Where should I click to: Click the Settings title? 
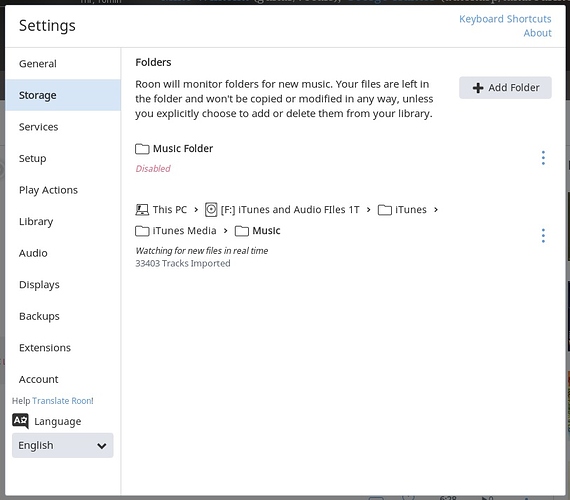tap(47, 26)
